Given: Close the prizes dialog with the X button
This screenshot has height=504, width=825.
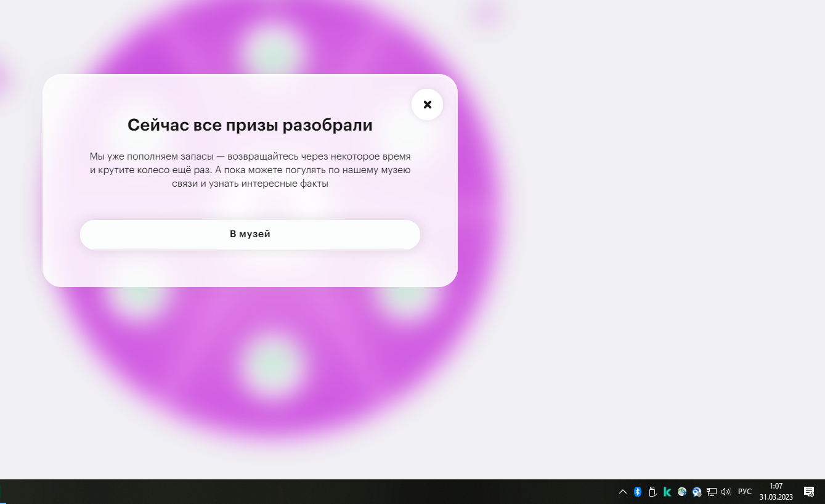Looking at the screenshot, I should [x=427, y=105].
